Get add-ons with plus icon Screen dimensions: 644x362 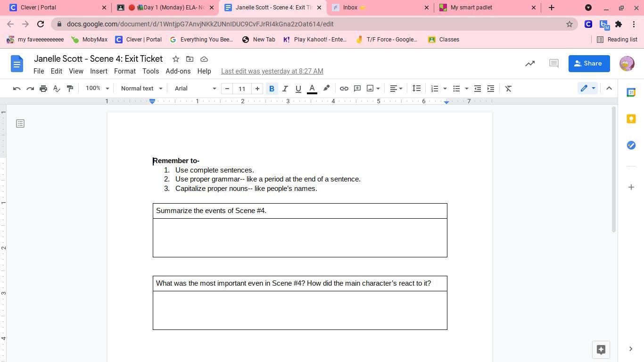631,187
